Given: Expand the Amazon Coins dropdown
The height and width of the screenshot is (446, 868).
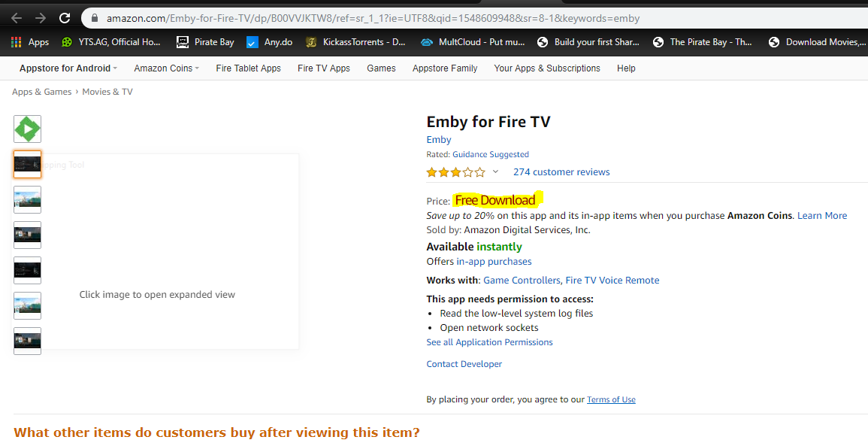Looking at the screenshot, I should [166, 68].
